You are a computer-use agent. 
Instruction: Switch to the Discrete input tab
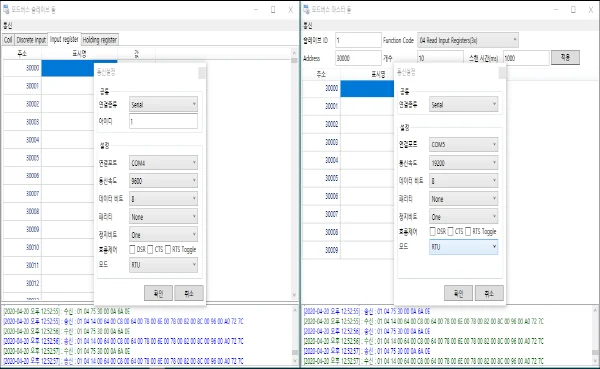tap(31, 40)
